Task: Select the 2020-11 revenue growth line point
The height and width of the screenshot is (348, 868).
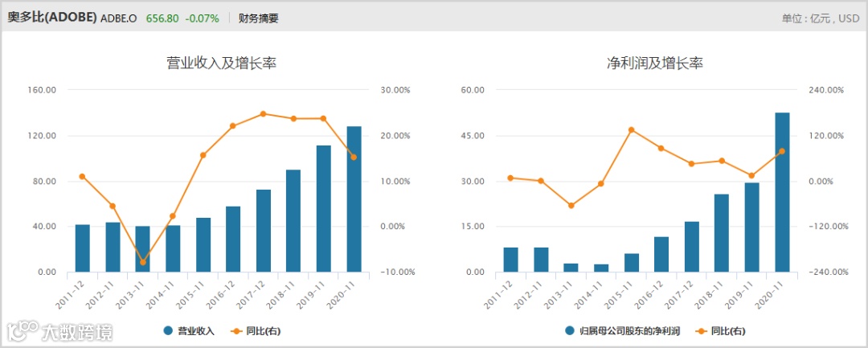Action: coord(354,158)
